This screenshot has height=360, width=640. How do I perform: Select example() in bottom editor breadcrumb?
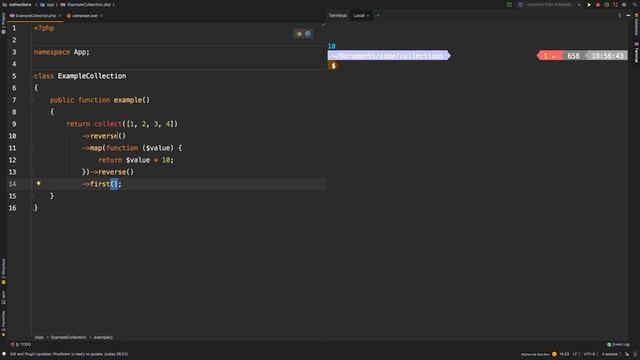[103, 338]
